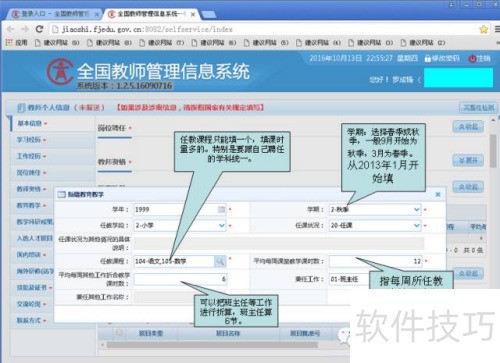Close the 登录入口 browser tab
The image size is (500, 363).
[97, 14]
